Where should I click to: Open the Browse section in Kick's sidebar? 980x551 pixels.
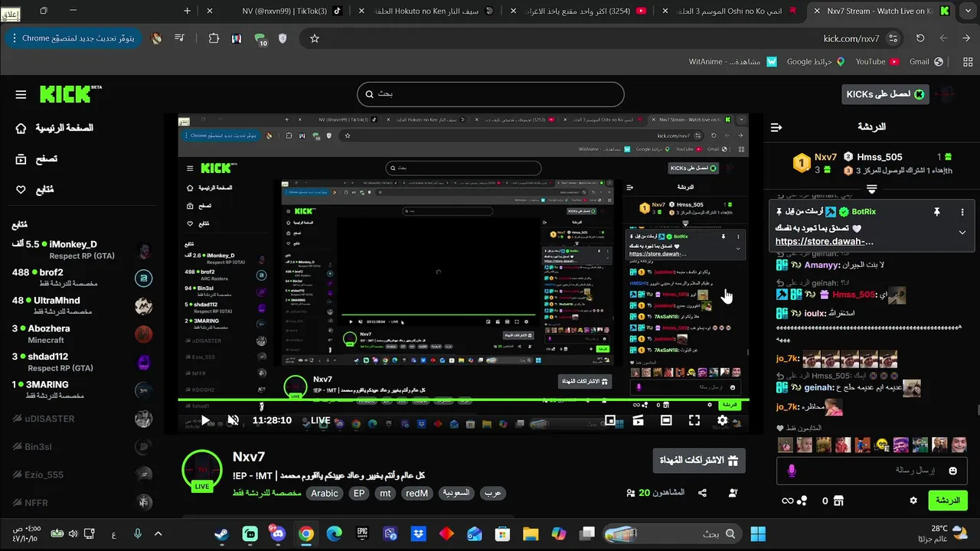pos(37,159)
